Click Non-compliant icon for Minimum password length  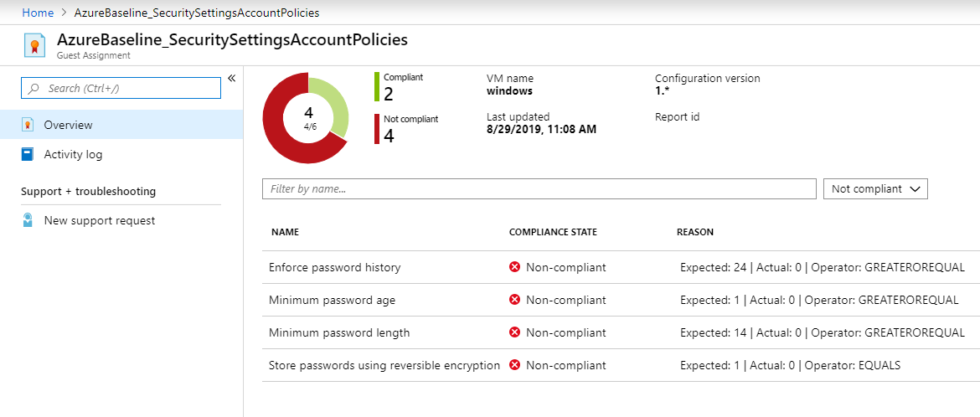515,332
